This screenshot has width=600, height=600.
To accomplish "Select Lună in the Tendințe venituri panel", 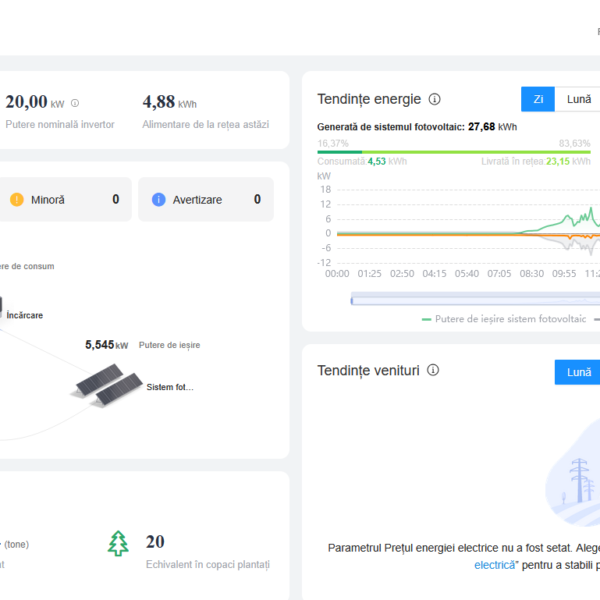I will [578, 372].
